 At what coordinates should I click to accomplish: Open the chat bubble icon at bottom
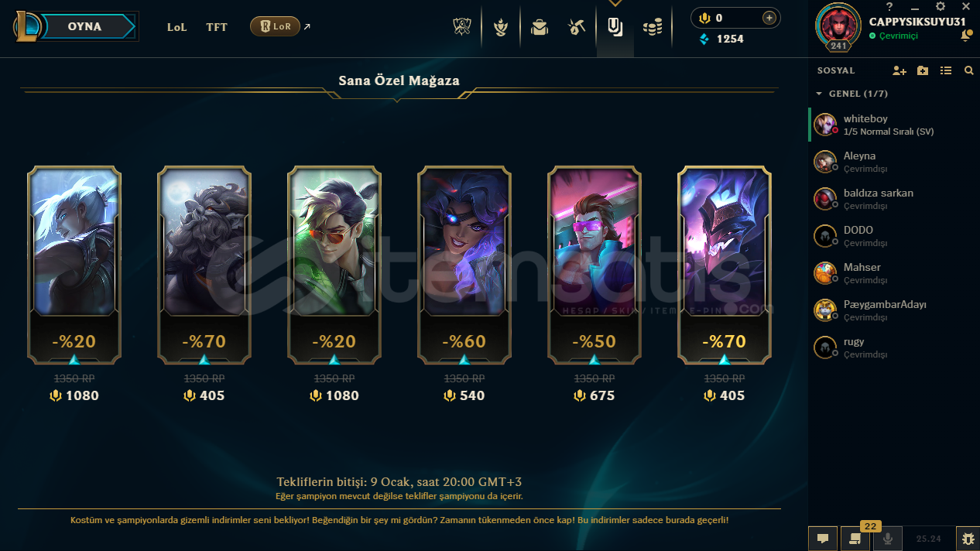[x=823, y=539]
